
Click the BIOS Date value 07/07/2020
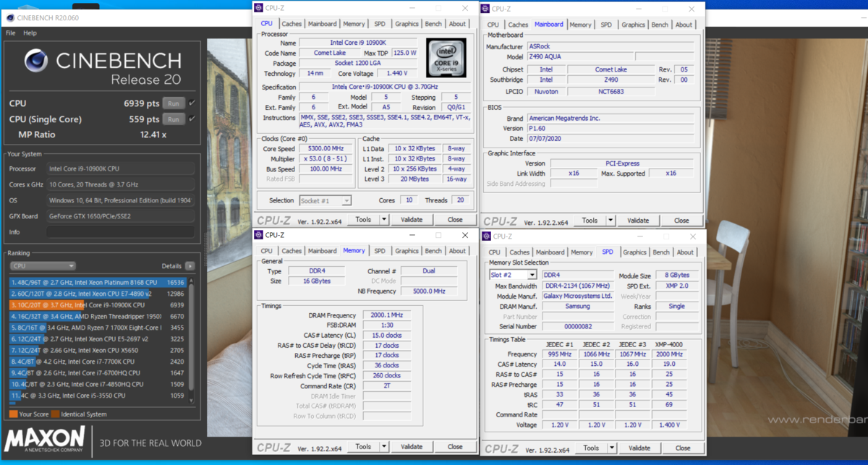610,138
